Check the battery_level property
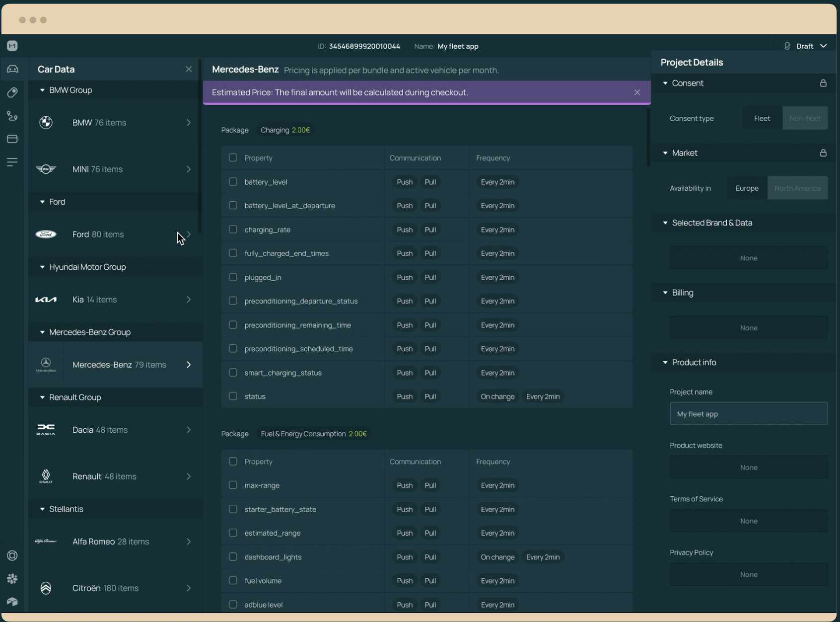This screenshot has height=622, width=840. [x=233, y=182]
